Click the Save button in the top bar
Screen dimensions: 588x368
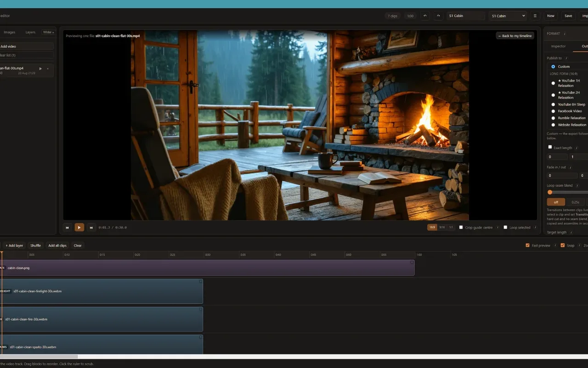[x=568, y=16]
